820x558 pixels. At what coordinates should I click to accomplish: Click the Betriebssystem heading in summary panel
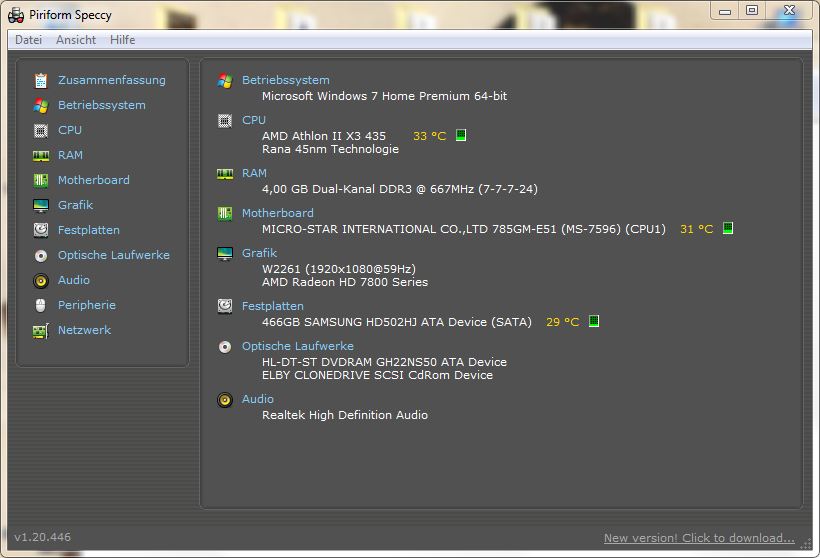[x=286, y=80]
